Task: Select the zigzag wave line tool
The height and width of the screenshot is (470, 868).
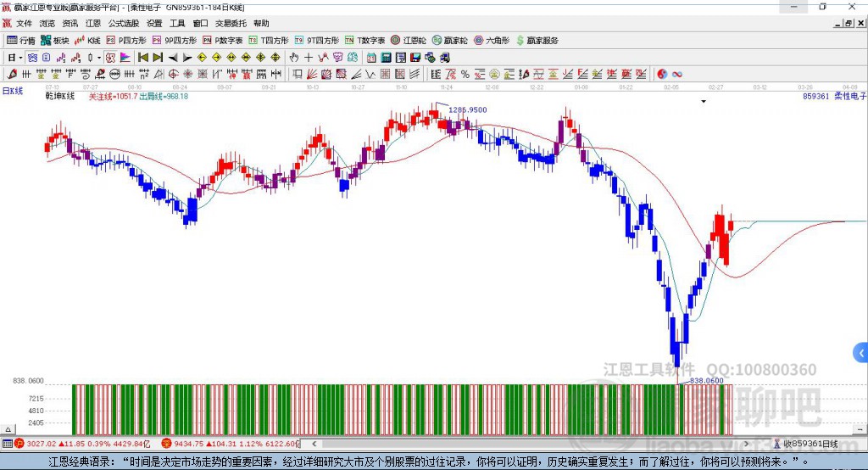Action: 370,75
